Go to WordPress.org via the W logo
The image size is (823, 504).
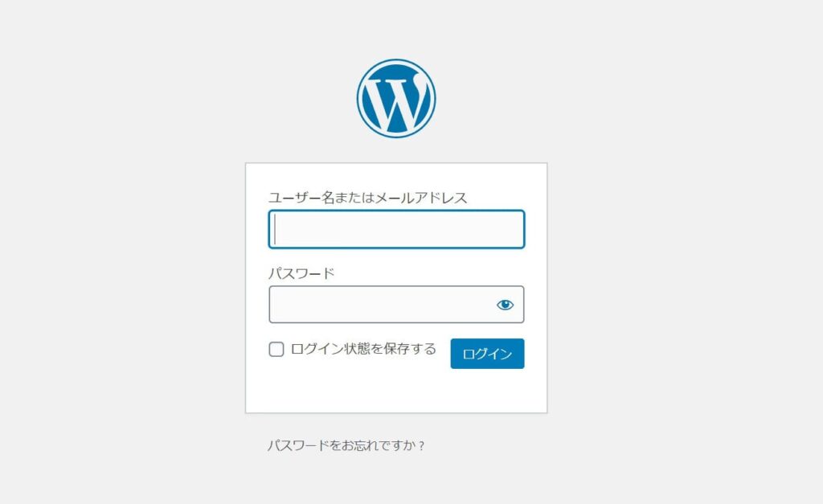pyautogui.click(x=396, y=98)
